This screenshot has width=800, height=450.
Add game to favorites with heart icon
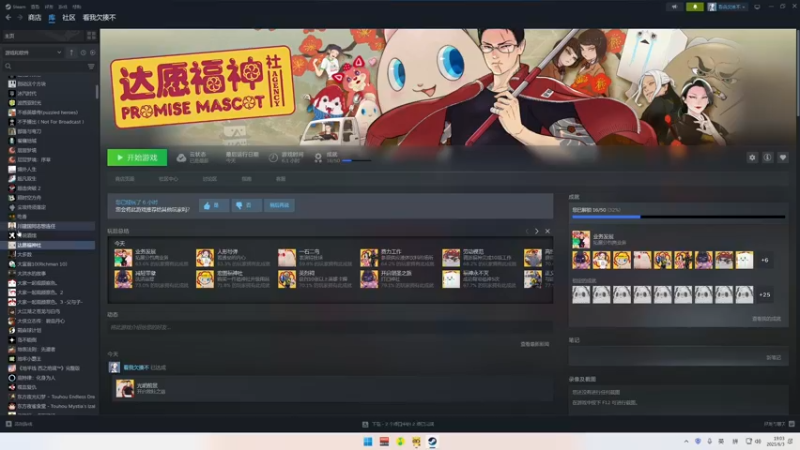[783, 158]
